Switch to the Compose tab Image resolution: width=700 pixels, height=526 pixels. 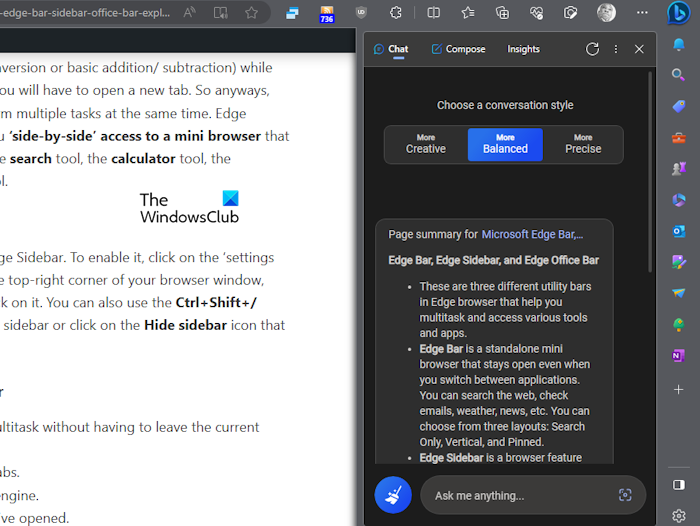click(x=458, y=49)
